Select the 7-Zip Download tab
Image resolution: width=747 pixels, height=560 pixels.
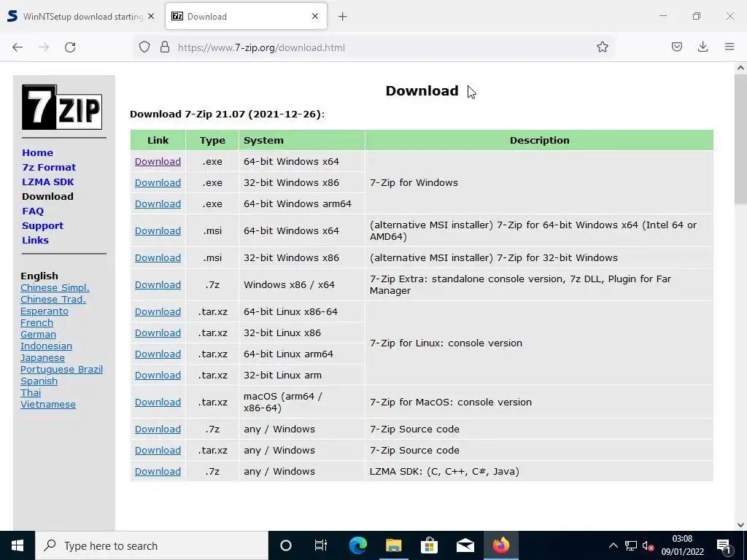tap(246, 16)
